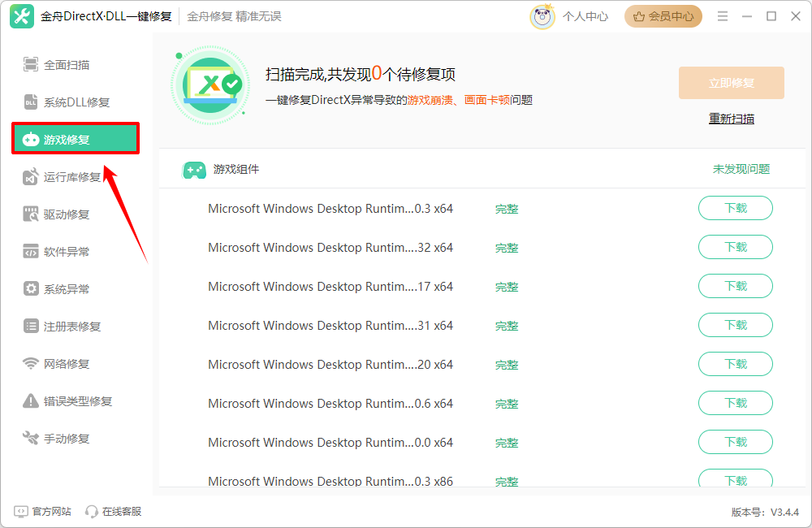Download Desktop Runtime ...32 x64
Screen dimensions: 812x528
point(736,247)
